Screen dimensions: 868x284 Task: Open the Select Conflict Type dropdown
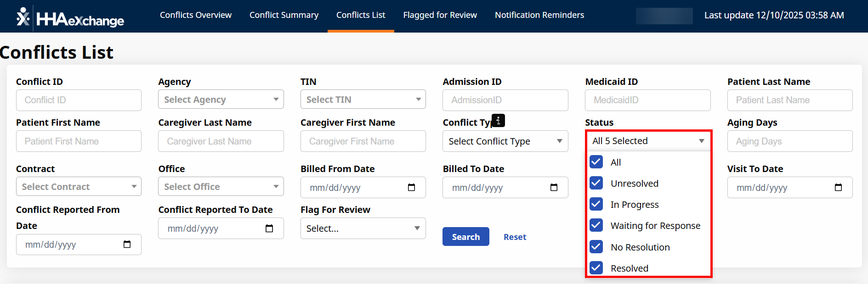point(505,141)
